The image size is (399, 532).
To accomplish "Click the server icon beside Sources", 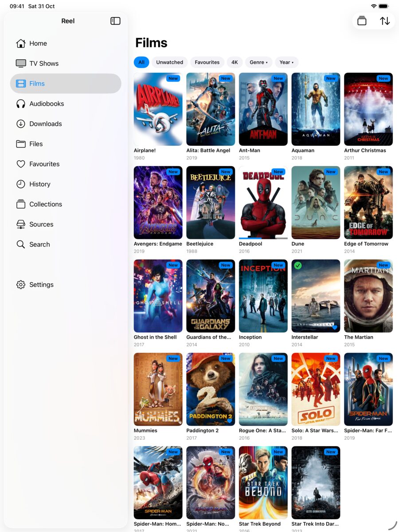I will point(21,224).
